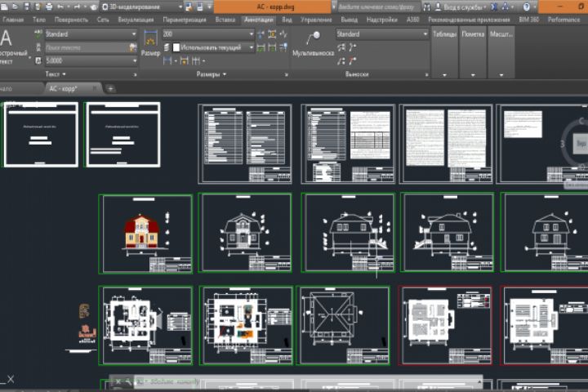Expand the Масшт... panel

tap(501, 52)
